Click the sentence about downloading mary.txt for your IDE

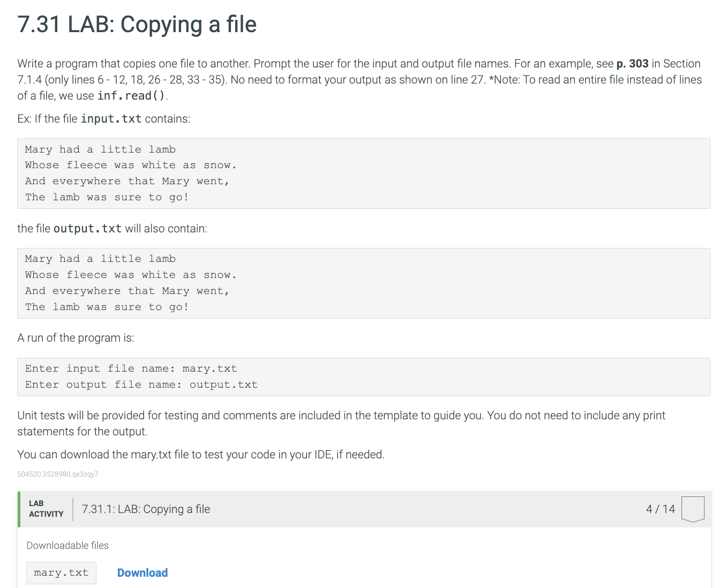[x=201, y=455]
